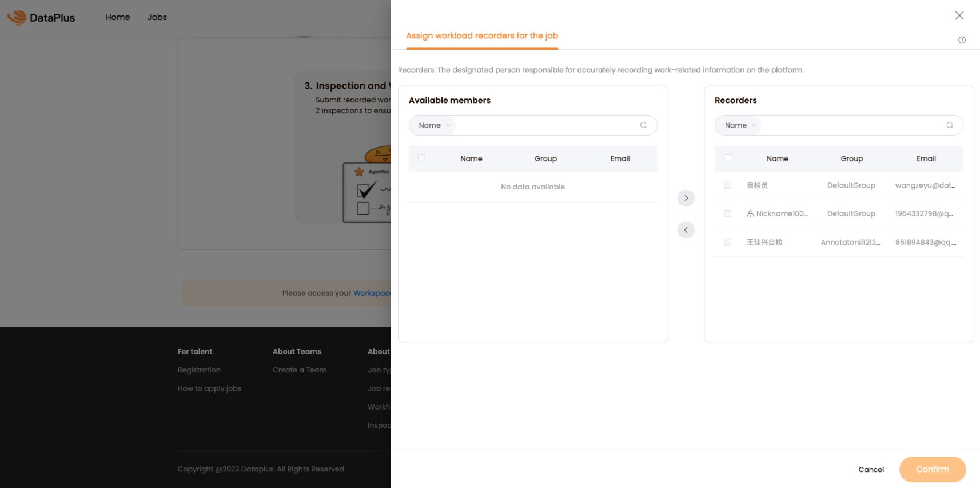Click Annotators11212... group cell
This screenshot has height=488, width=980.
click(x=850, y=242)
